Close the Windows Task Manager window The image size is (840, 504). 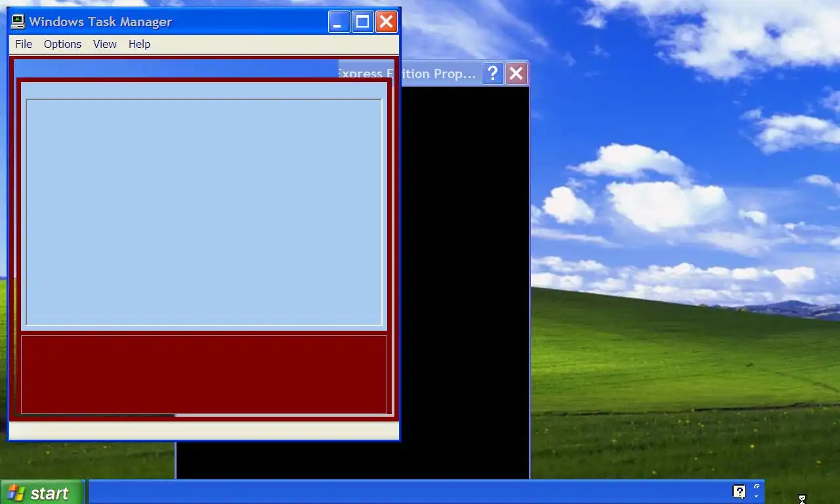pos(386,22)
